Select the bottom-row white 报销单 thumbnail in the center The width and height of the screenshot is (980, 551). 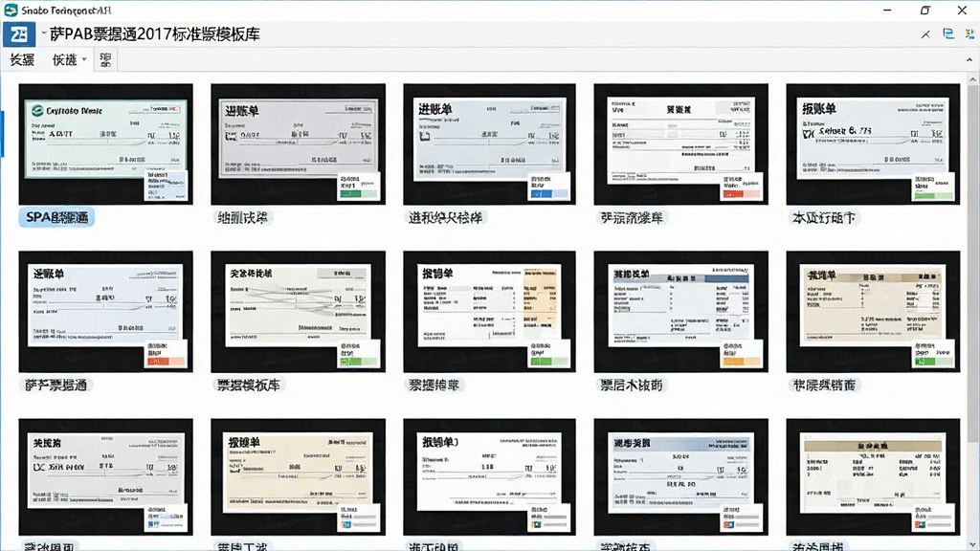(489, 477)
